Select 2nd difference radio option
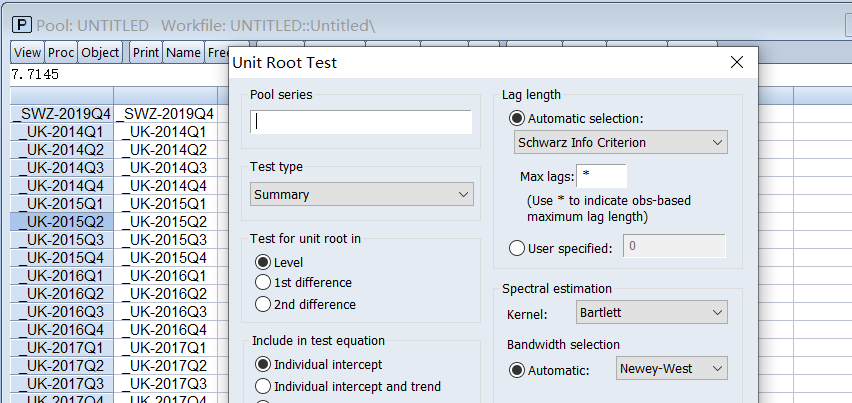 click(x=263, y=304)
